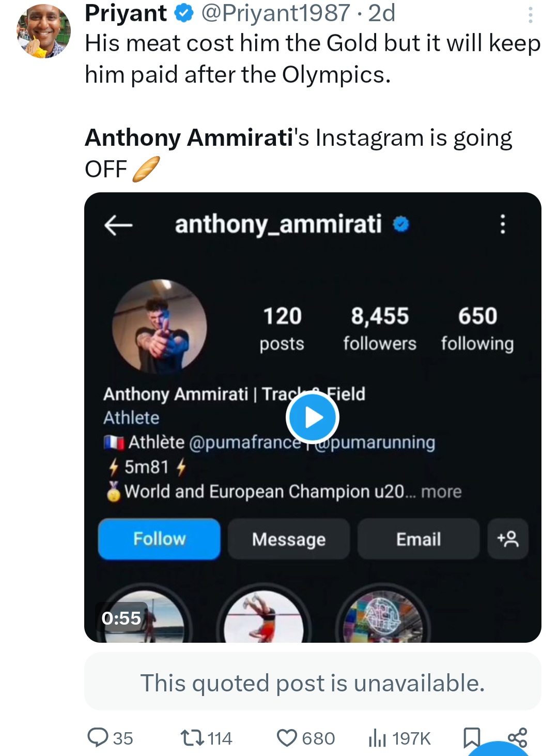Viewport: 558px width, 756px height.
Task: Play the embedded video
Action: (x=312, y=418)
